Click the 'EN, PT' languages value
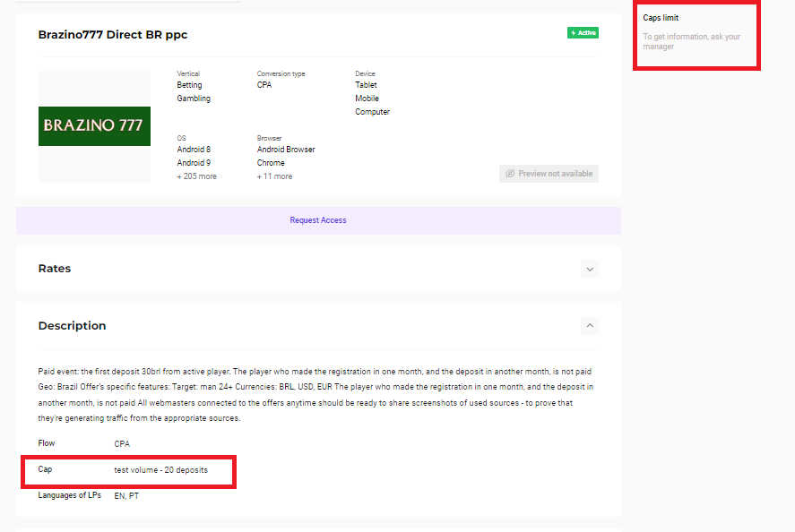The width and height of the screenshot is (795, 532). (126, 495)
